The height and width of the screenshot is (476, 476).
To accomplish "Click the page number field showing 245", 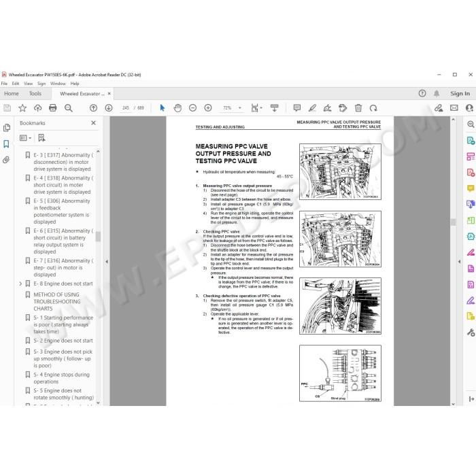I will (126, 107).
